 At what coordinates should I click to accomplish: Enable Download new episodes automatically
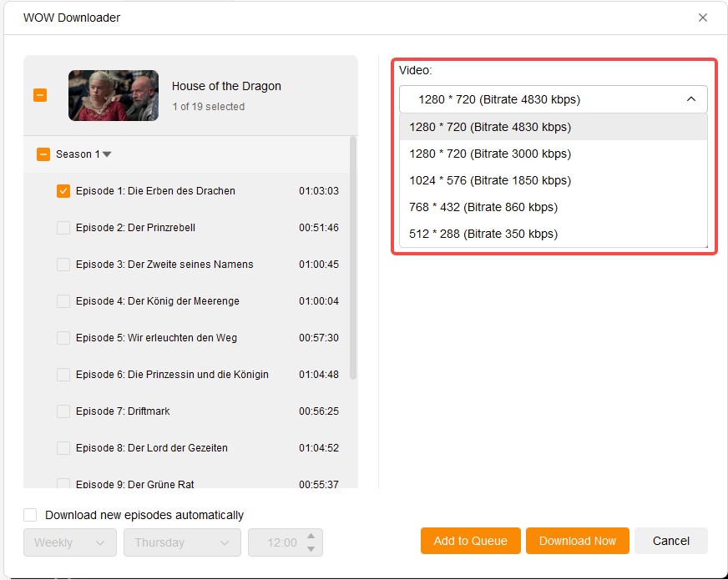(x=30, y=515)
